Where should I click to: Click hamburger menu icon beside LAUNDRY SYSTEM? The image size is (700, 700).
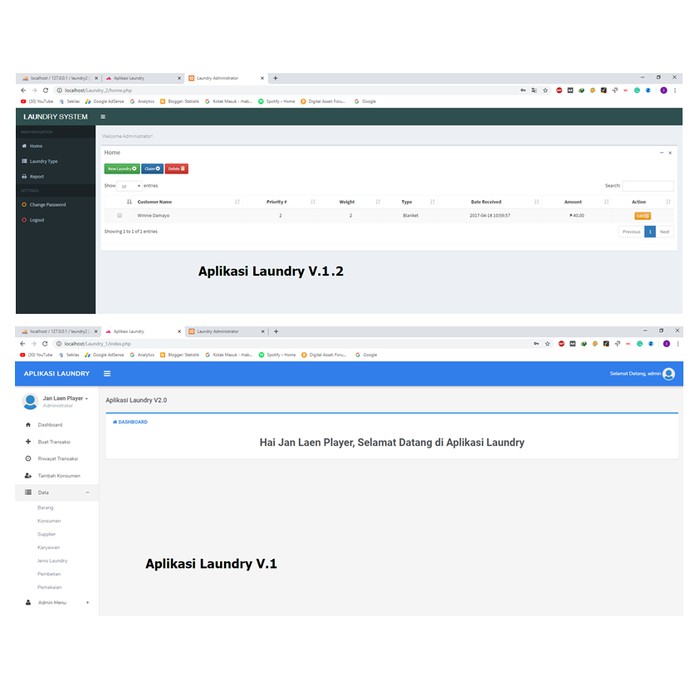tap(103, 117)
